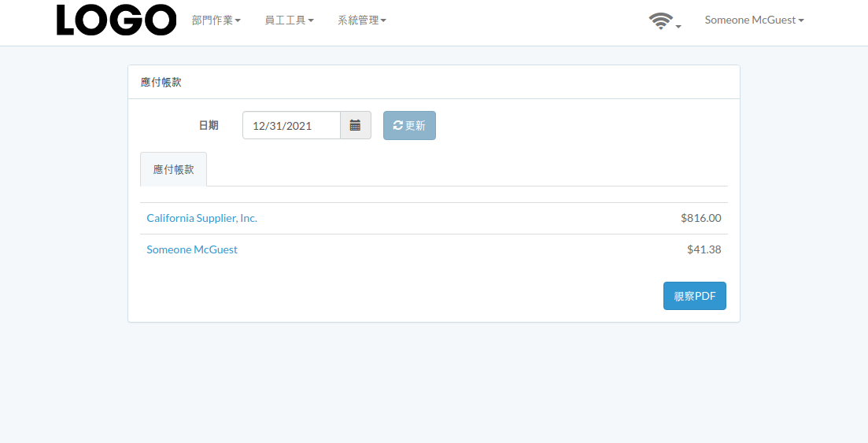The width and height of the screenshot is (868, 443).
Task: Click the LOGO image in the header
Action: 116,20
